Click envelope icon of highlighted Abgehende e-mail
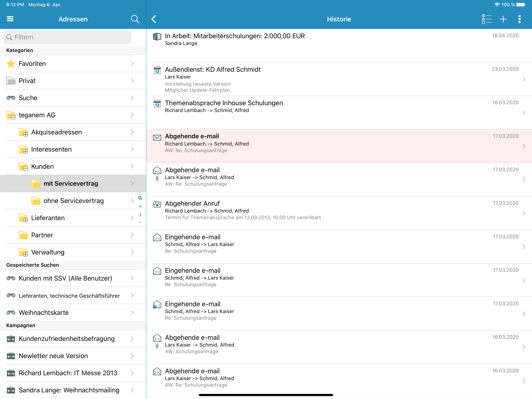The image size is (532, 399). pos(157,138)
